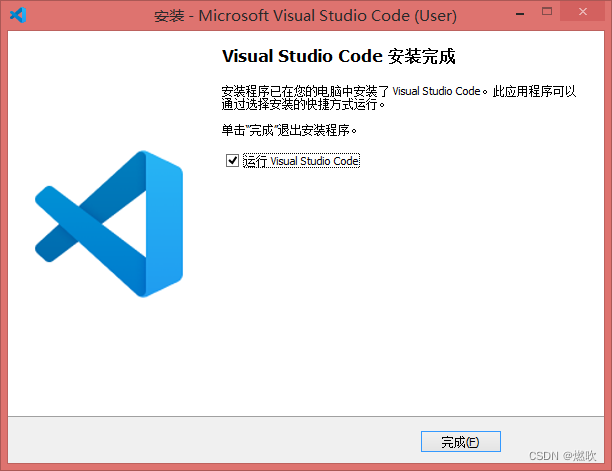Click the large Visual Studio Code logo
Screen dimensions: 612x471
click(x=109, y=224)
